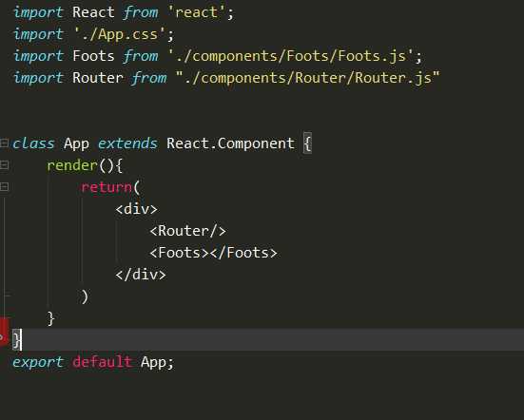Click the App name after class
This screenshot has width=524, height=420.
point(76,143)
